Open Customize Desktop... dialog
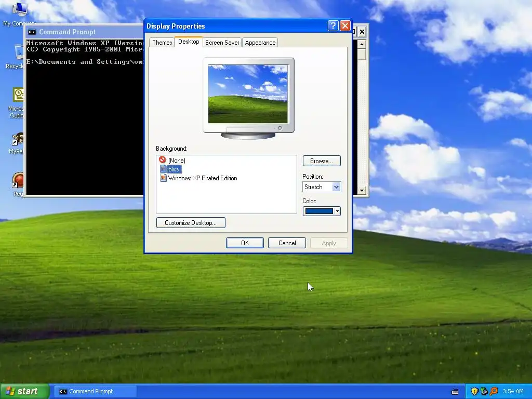This screenshot has height=399, width=532. pos(191,222)
